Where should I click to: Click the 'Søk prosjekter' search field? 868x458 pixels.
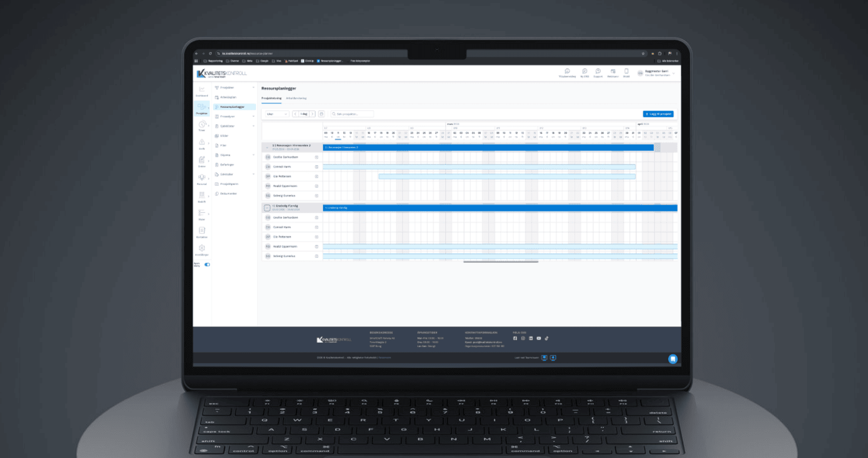click(352, 114)
